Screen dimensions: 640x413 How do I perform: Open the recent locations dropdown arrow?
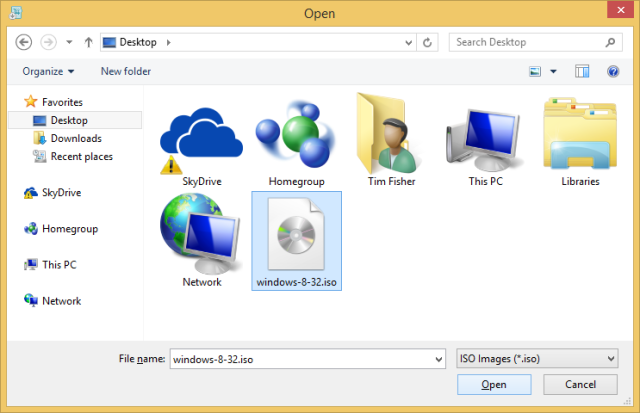pyautogui.click(x=69, y=42)
